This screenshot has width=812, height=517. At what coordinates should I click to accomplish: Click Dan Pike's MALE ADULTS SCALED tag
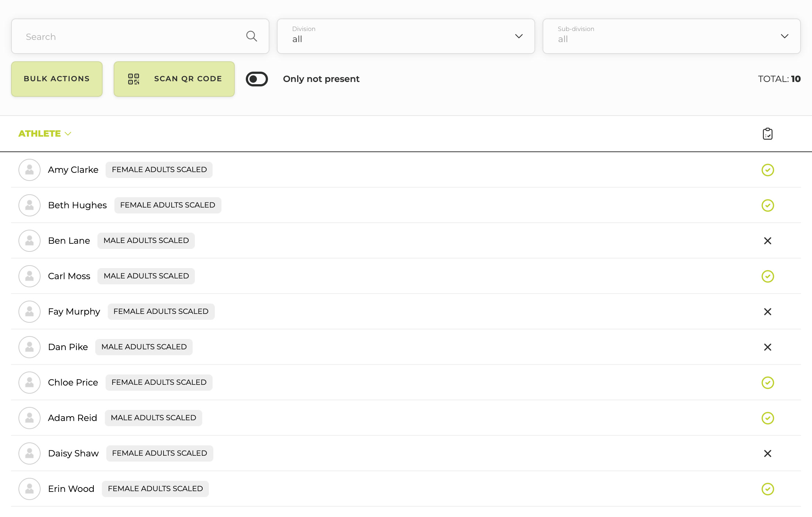(144, 347)
